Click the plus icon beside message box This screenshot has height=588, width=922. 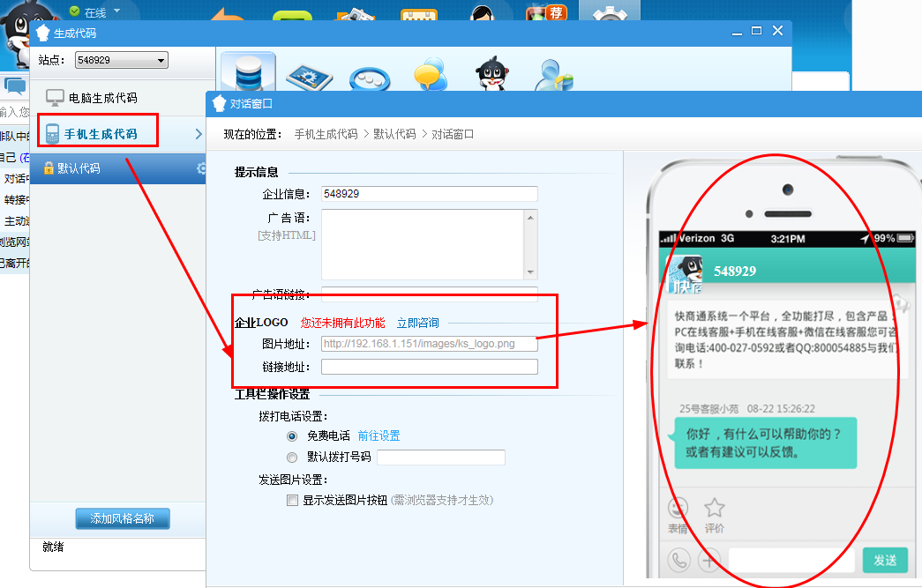[708, 560]
